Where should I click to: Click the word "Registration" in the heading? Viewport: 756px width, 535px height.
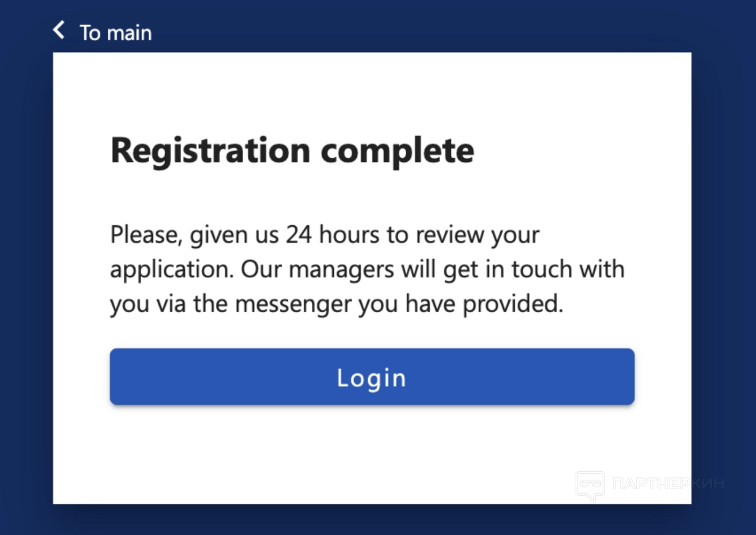point(210,152)
